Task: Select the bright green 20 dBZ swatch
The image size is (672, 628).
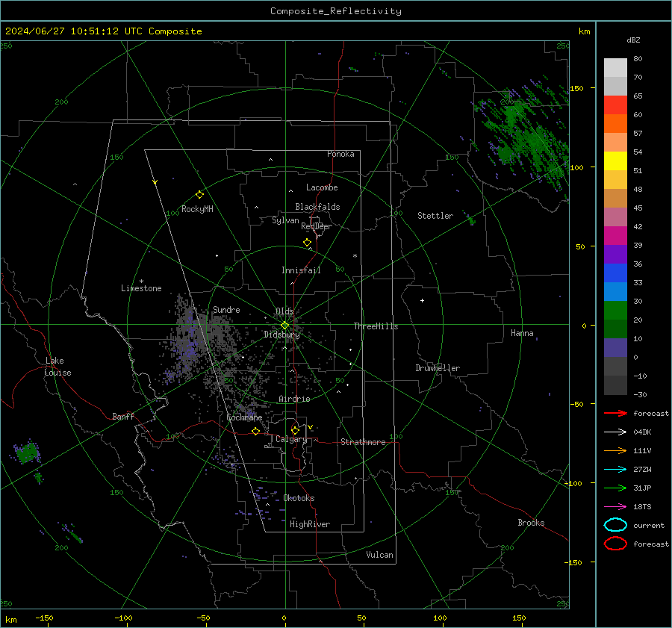Action: tap(615, 311)
